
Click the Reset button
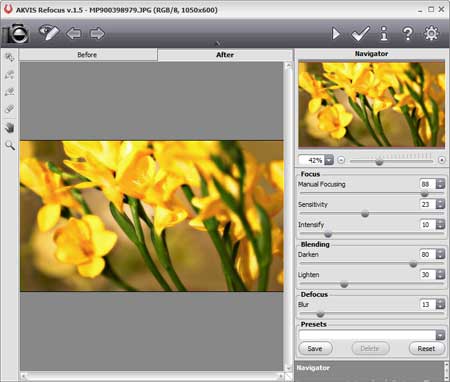pos(426,348)
